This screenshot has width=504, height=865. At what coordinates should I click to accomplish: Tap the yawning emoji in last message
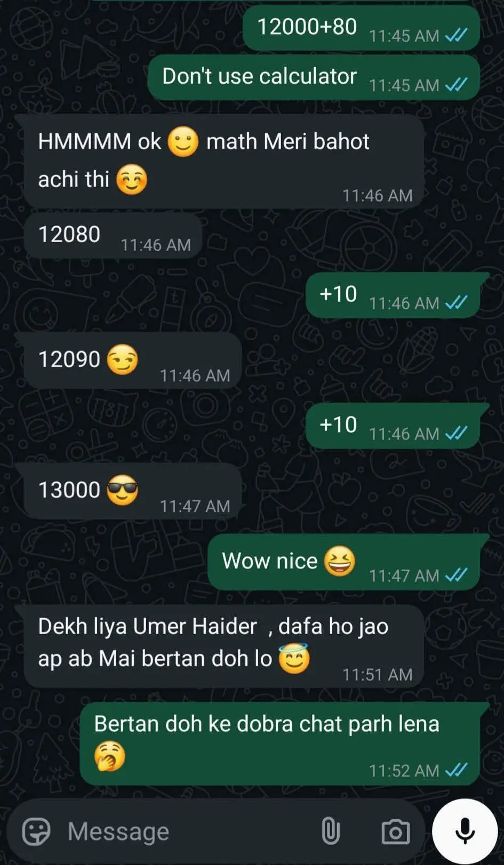click(110, 757)
